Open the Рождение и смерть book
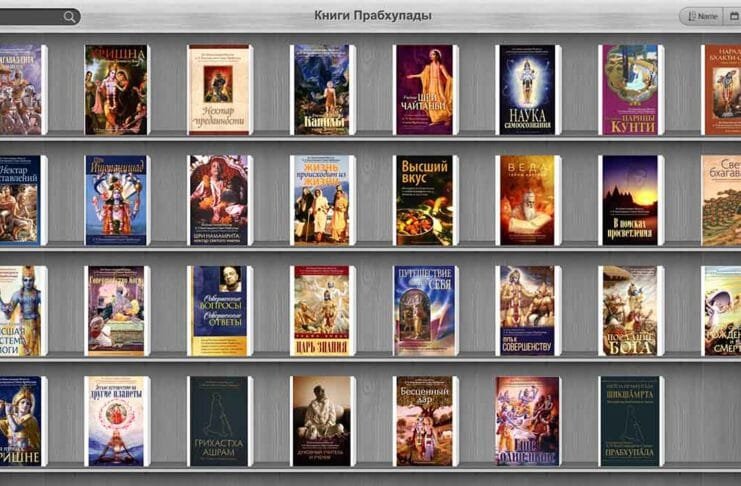Image resolution: width=741 pixels, height=486 pixels. (721, 311)
